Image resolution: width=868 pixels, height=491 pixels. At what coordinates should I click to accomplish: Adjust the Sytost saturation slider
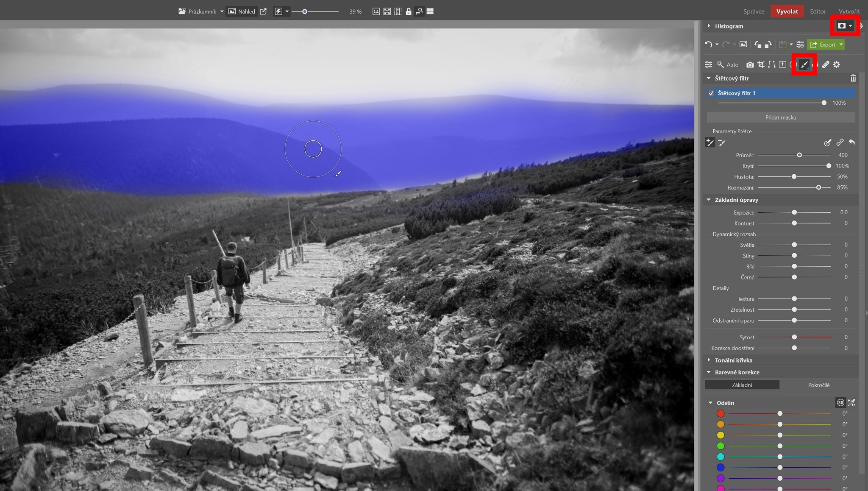[794, 337]
